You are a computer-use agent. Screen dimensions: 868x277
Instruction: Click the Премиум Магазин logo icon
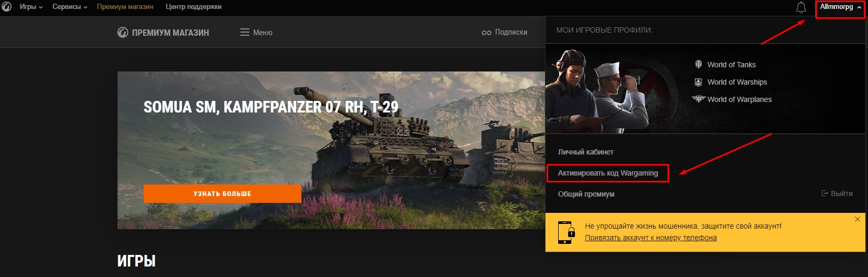(x=123, y=33)
